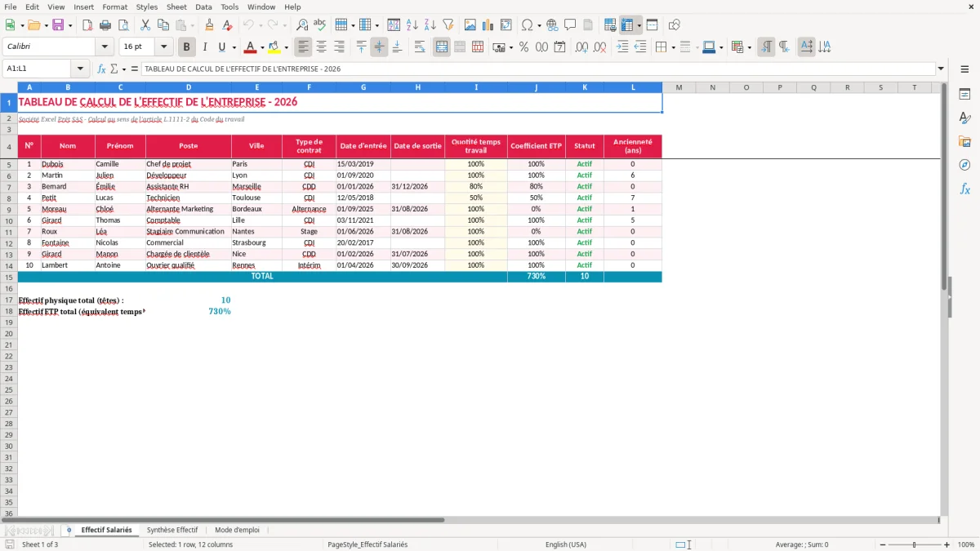Open the Function Wizard fx icon
This screenshot has width=980, height=551.
coord(101,69)
